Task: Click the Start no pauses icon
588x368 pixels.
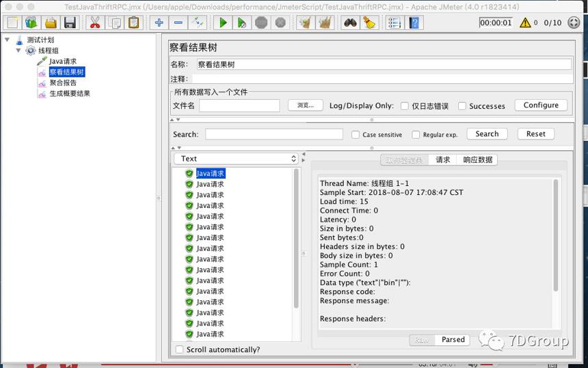Action: pyautogui.click(x=242, y=23)
